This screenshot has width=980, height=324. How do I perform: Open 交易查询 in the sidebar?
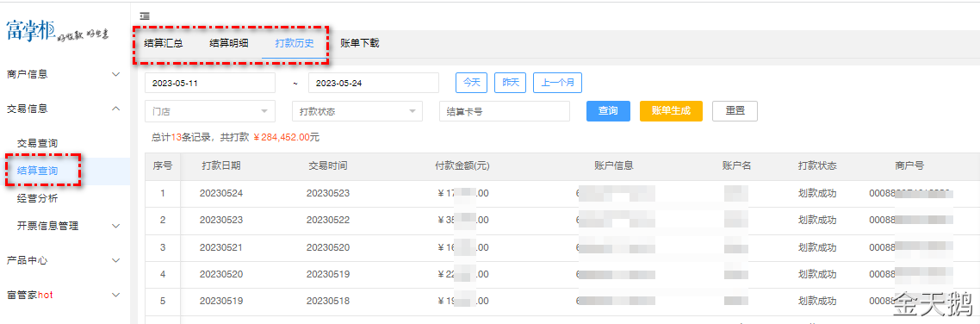tap(38, 143)
